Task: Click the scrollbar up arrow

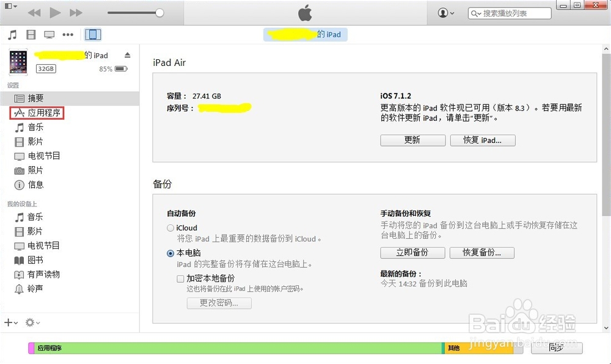Action: tap(606, 49)
